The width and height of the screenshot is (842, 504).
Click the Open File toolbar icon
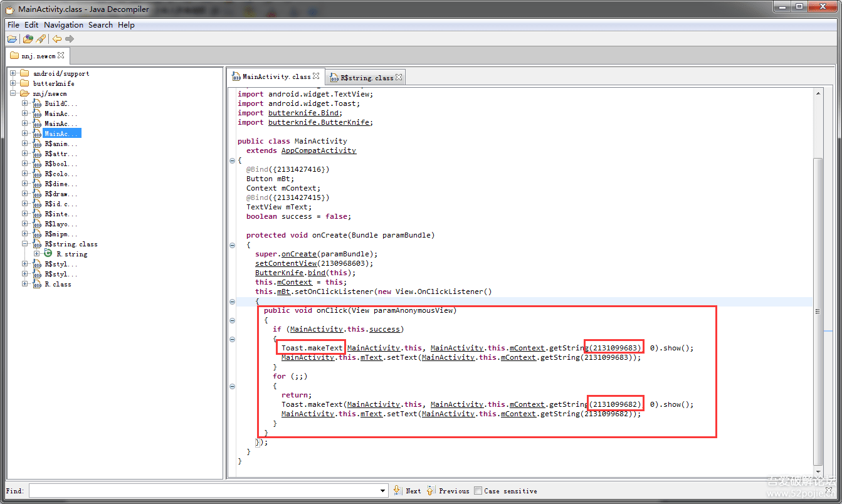click(x=12, y=39)
